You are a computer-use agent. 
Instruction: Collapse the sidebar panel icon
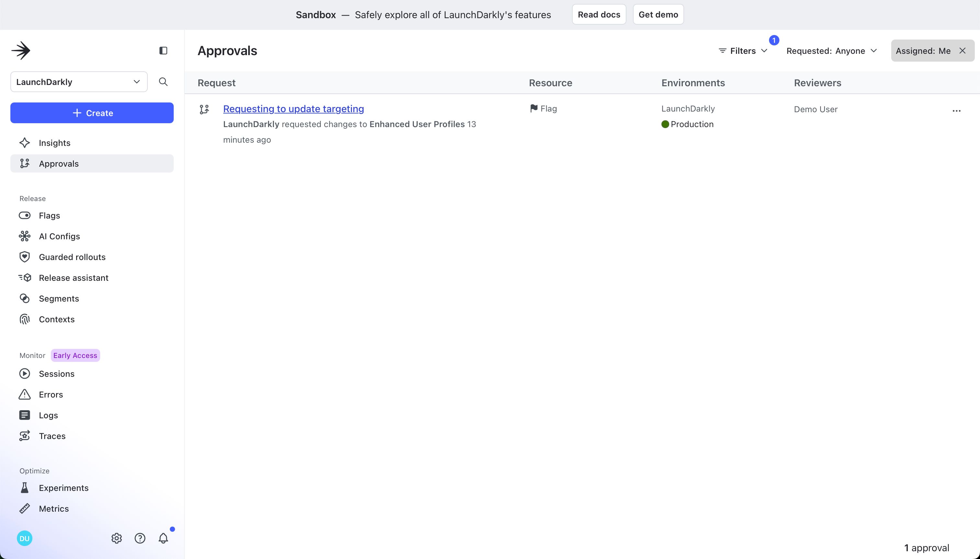[163, 51]
